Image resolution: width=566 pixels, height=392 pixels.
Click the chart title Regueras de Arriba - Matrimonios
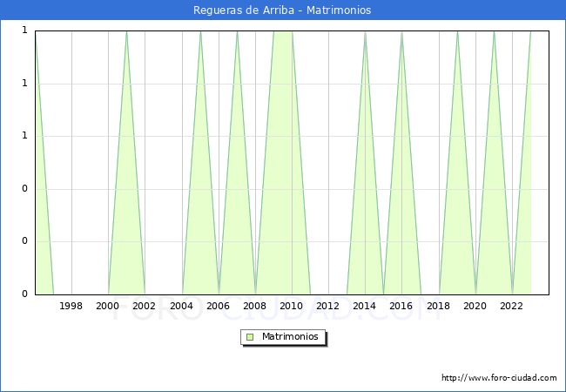point(282,10)
